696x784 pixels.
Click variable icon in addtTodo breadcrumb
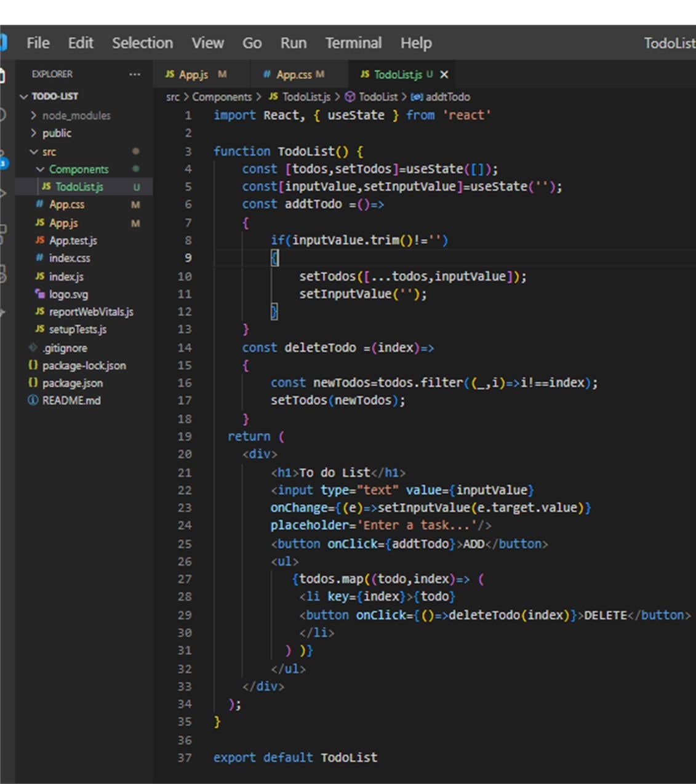click(417, 97)
